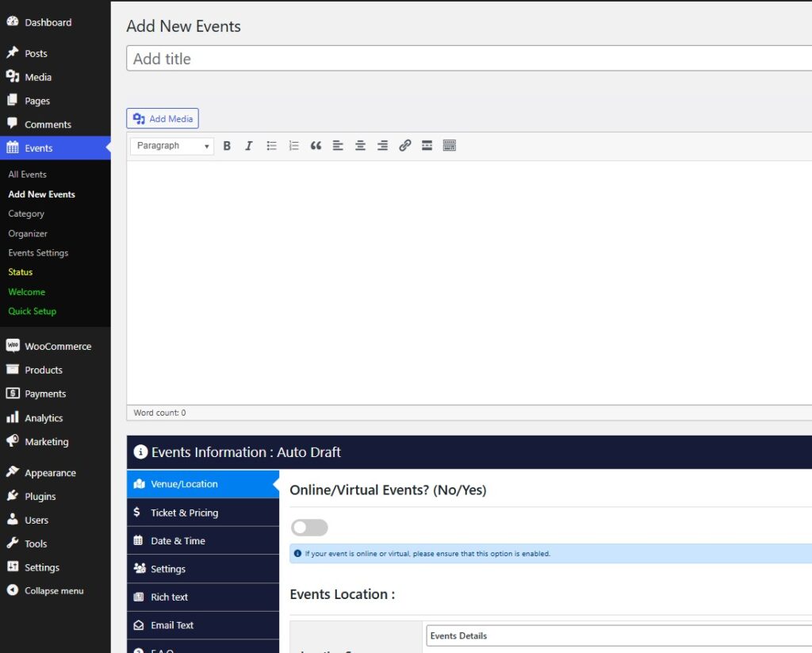812x653 pixels.
Task: Open Pages in admin sidebar
Action: [x=55, y=101]
